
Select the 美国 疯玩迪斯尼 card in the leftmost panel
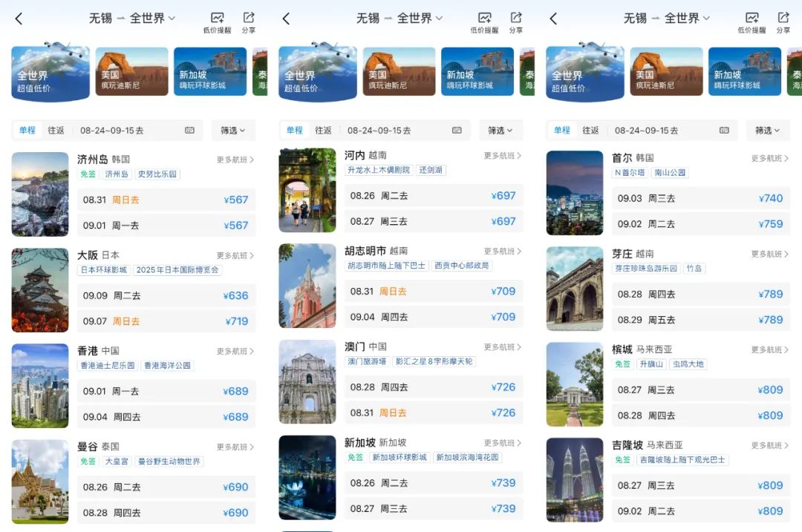(x=131, y=72)
